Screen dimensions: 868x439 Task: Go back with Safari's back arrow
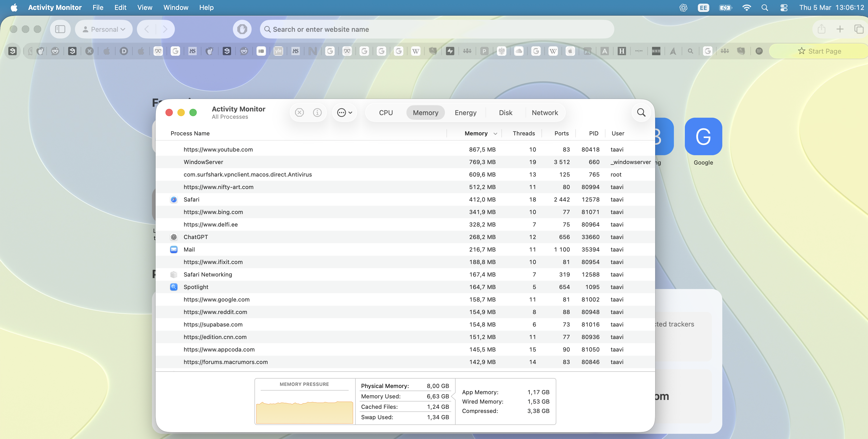(146, 29)
